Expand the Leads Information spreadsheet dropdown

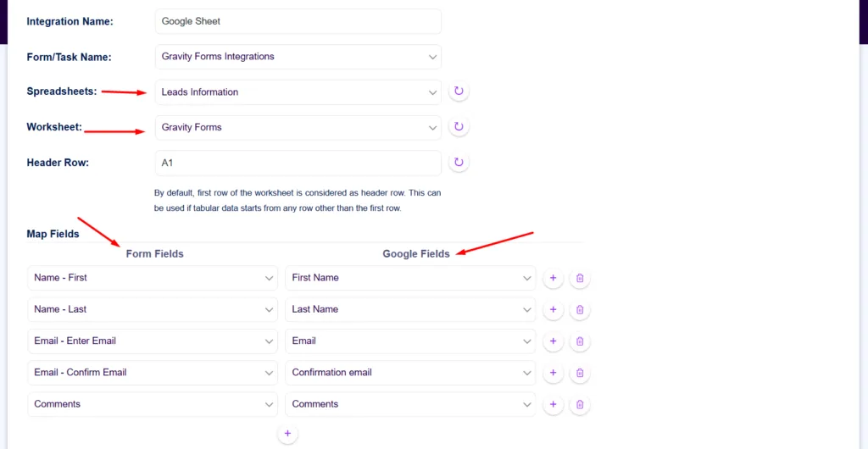click(x=298, y=92)
